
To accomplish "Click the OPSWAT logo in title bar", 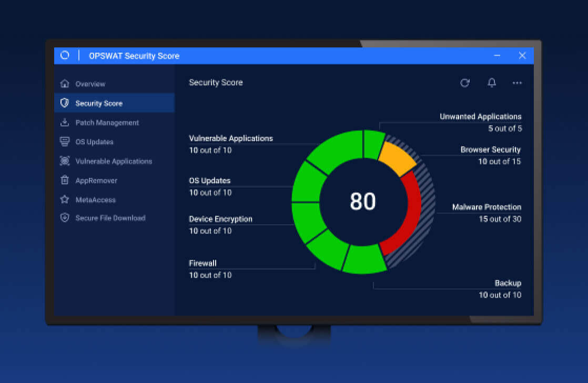I will coord(65,55).
